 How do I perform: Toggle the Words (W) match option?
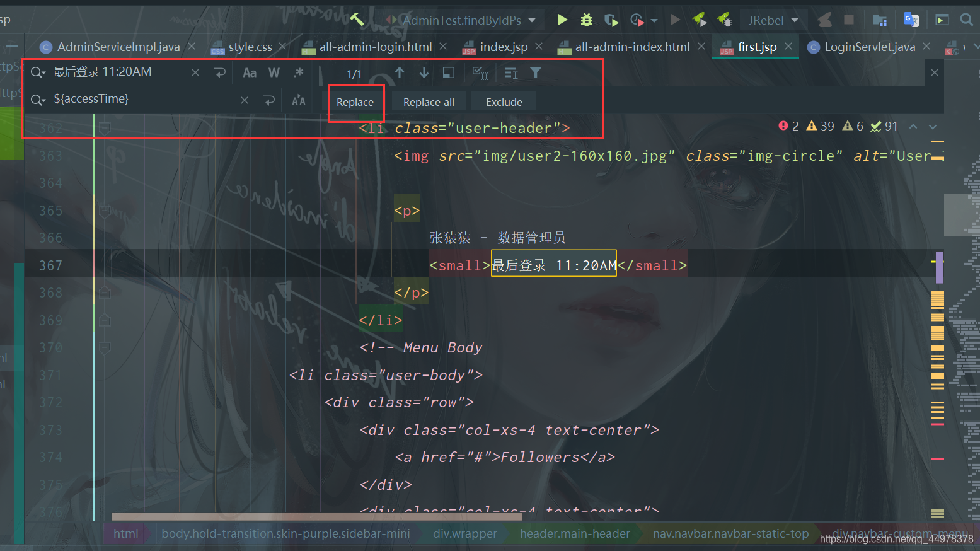(274, 72)
